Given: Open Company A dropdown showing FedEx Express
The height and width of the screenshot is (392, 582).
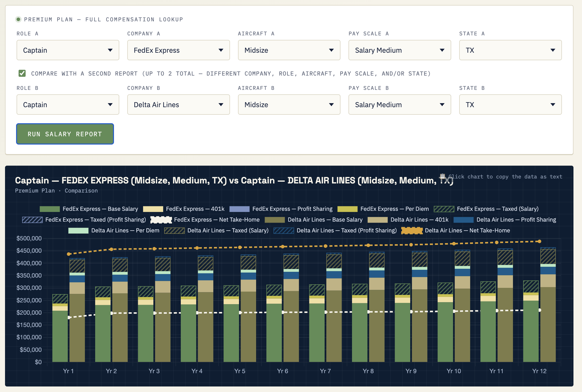Looking at the screenshot, I should [x=179, y=50].
